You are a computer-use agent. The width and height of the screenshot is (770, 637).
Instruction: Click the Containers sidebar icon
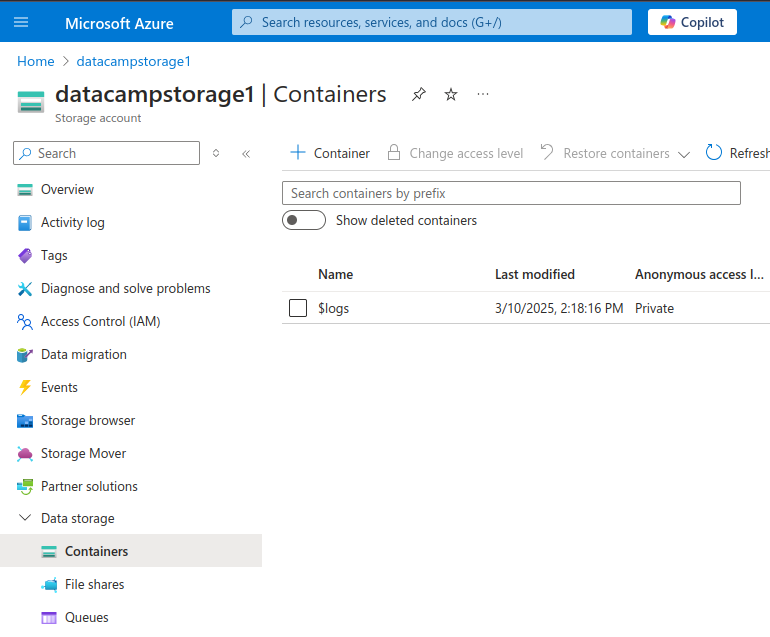[49, 552]
